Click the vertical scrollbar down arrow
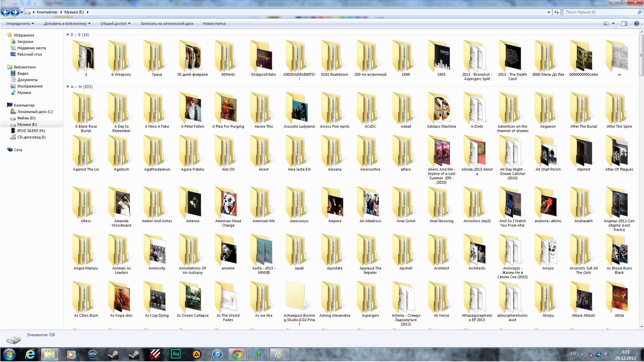Image resolution: width=644 pixels, height=362 pixels. coord(641,326)
